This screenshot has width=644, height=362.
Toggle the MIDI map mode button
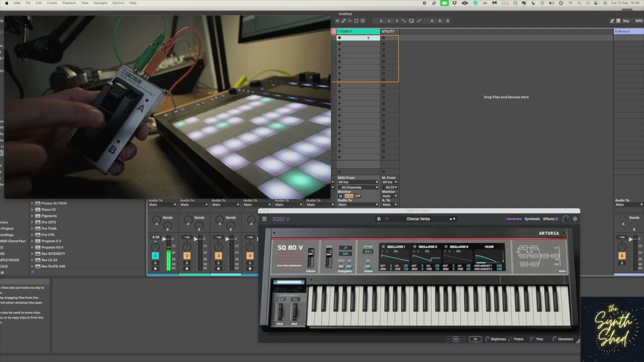click(x=639, y=21)
